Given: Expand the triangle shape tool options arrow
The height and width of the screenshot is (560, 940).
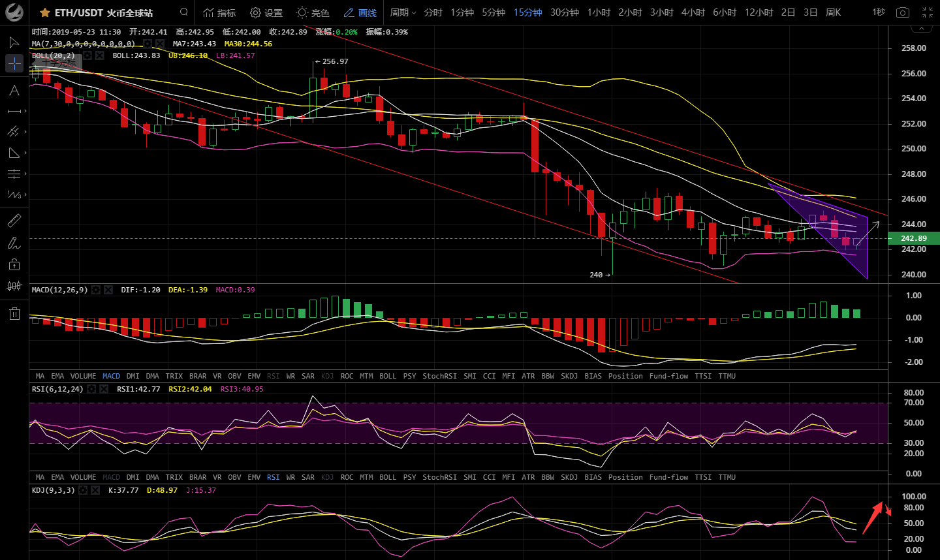Looking at the screenshot, I should tap(25, 153).
